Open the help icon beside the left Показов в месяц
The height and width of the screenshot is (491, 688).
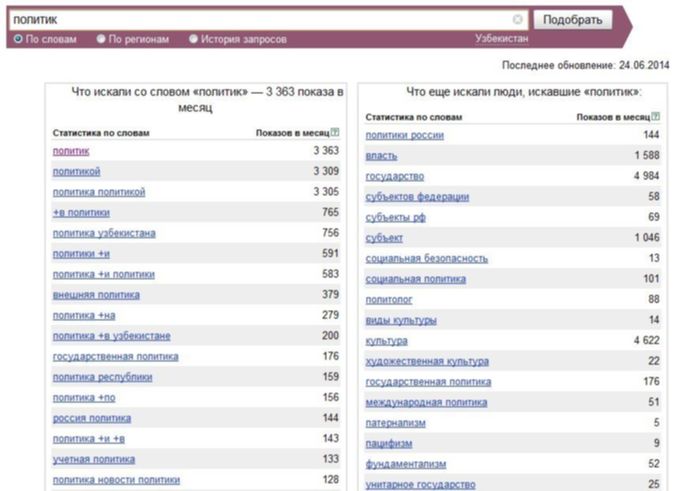(335, 132)
